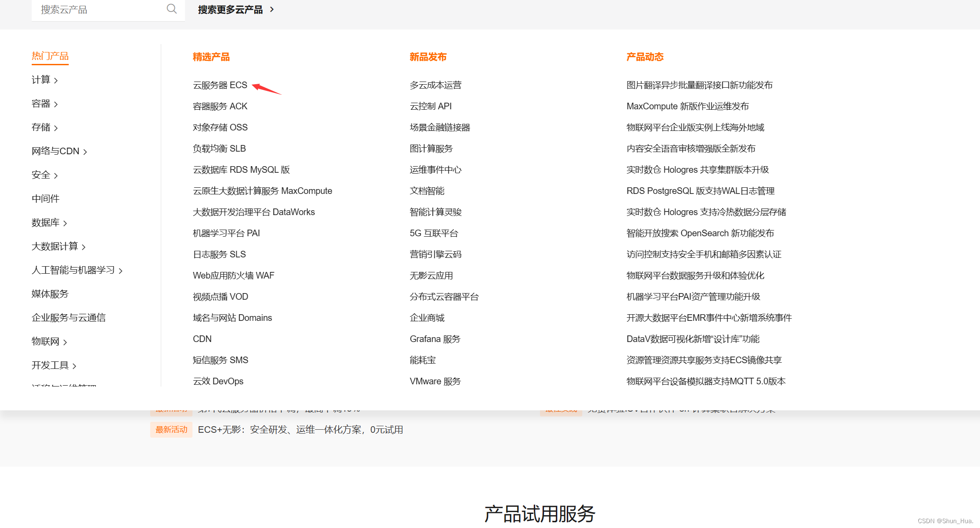Open the 企业服务与云通信 category
980x528 pixels.
(69, 318)
